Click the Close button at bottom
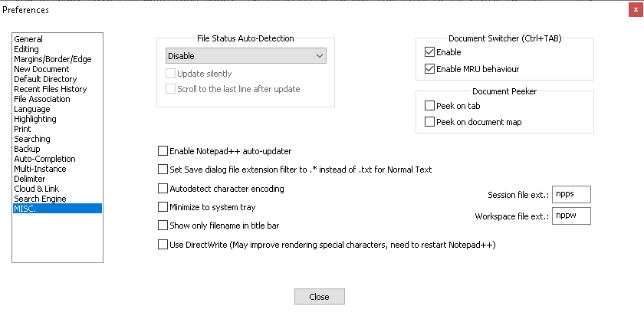644x313 pixels. (320, 297)
